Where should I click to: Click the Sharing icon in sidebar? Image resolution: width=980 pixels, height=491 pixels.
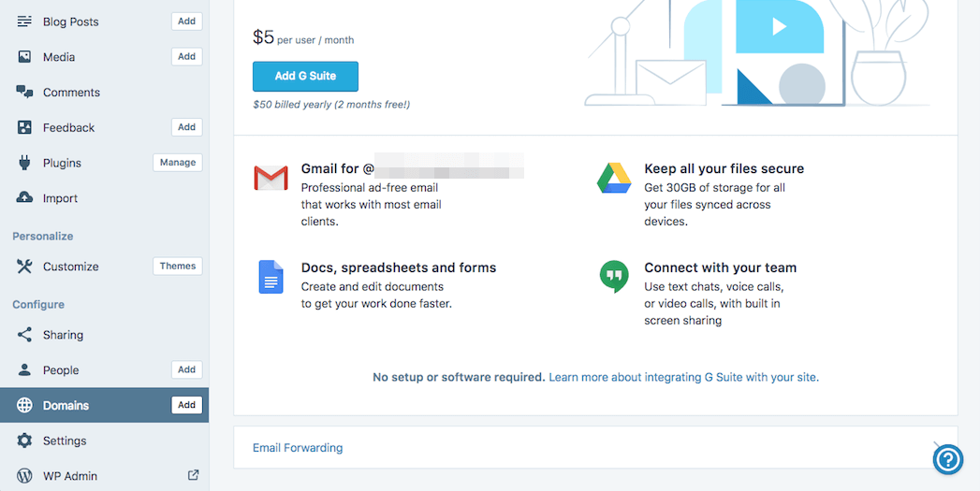[x=24, y=335]
